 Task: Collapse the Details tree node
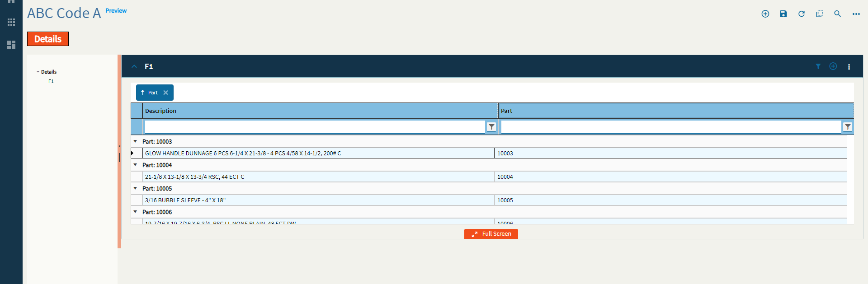point(38,72)
